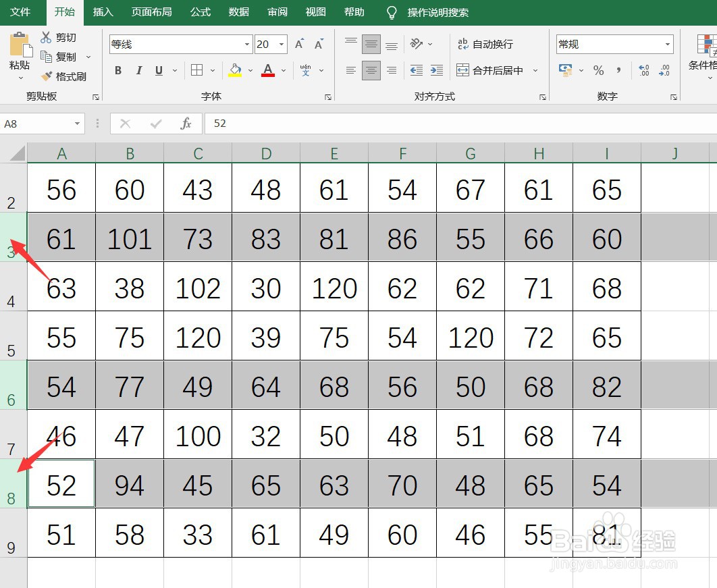Open the 文件 file menu

coord(20,12)
